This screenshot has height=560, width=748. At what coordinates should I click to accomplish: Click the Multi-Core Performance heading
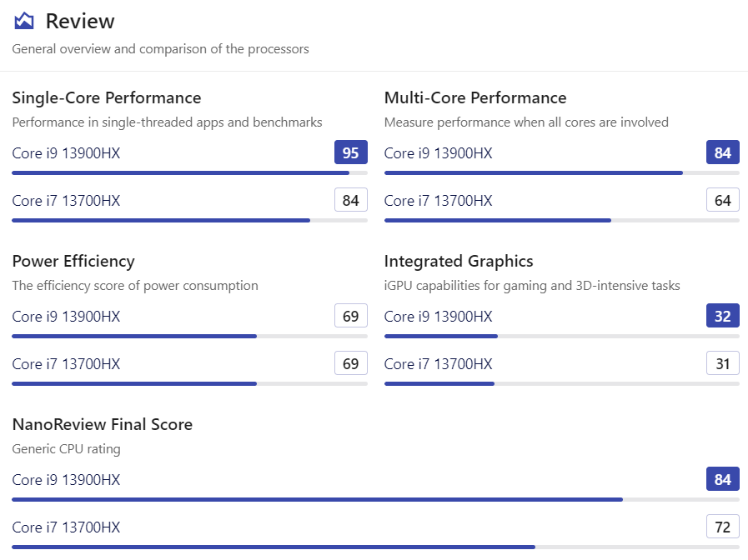tap(475, 98)
